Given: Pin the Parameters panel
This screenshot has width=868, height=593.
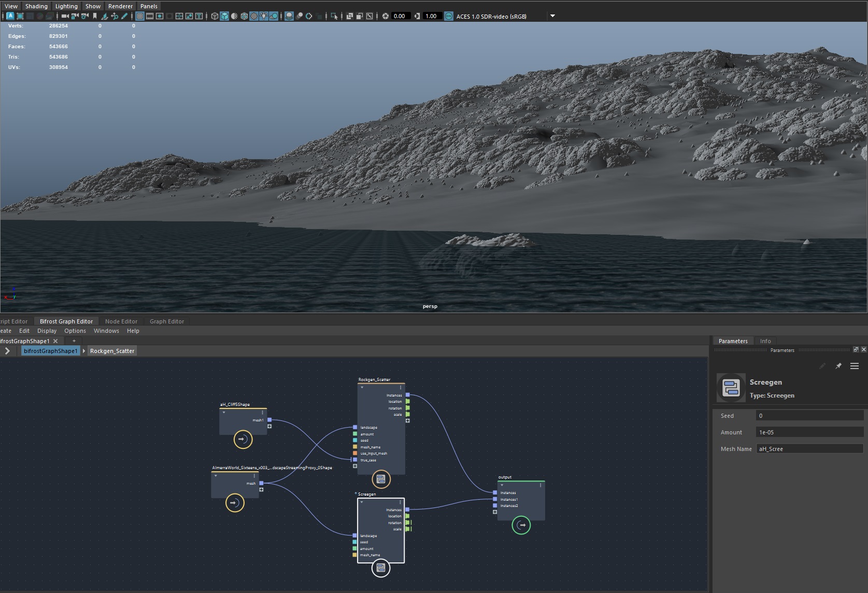Looking at the screenshot, I should (x=838, y=366).
